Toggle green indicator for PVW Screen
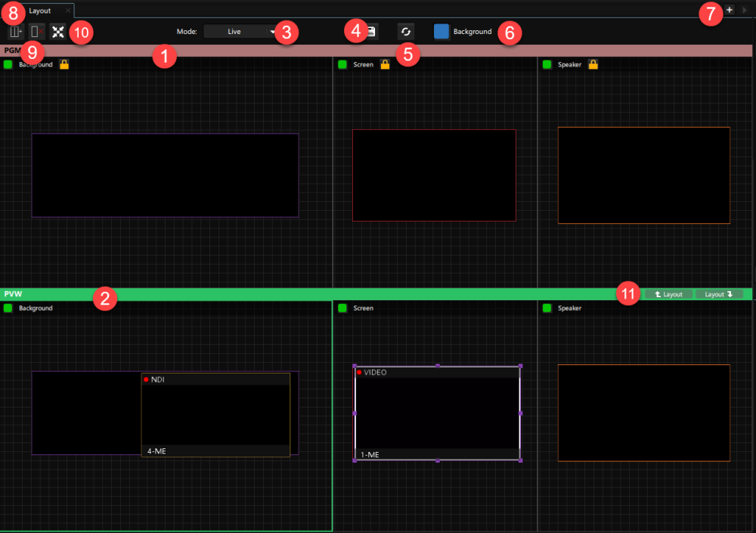 tap(342, 308)
